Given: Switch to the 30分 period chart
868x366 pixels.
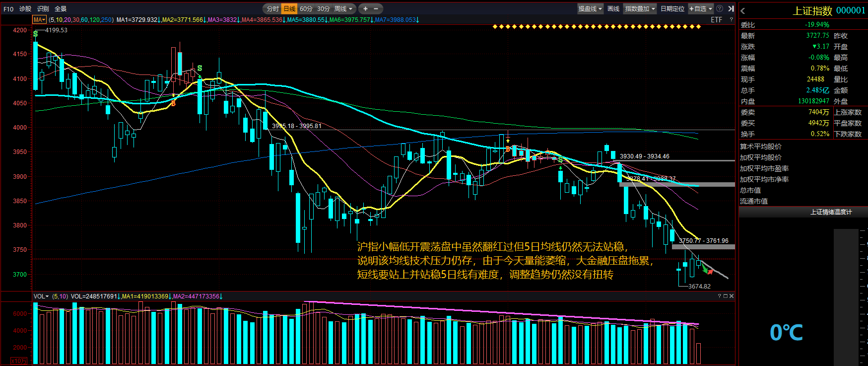Looking at the screenshot, I should [x=324, y=9].
